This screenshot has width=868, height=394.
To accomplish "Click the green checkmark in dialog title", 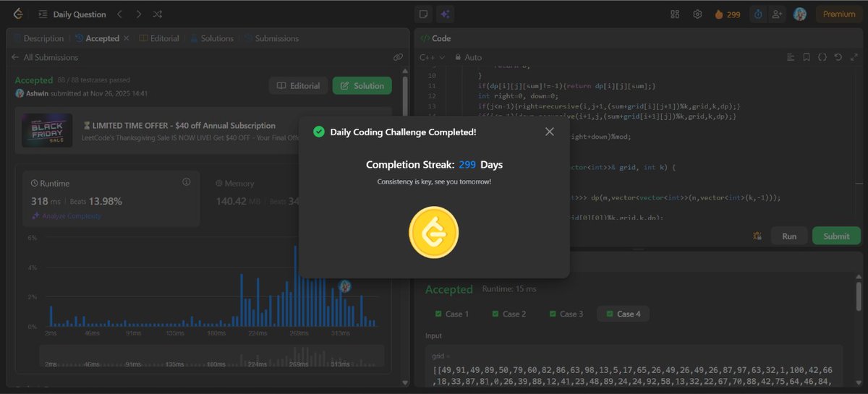I will 318,132.
